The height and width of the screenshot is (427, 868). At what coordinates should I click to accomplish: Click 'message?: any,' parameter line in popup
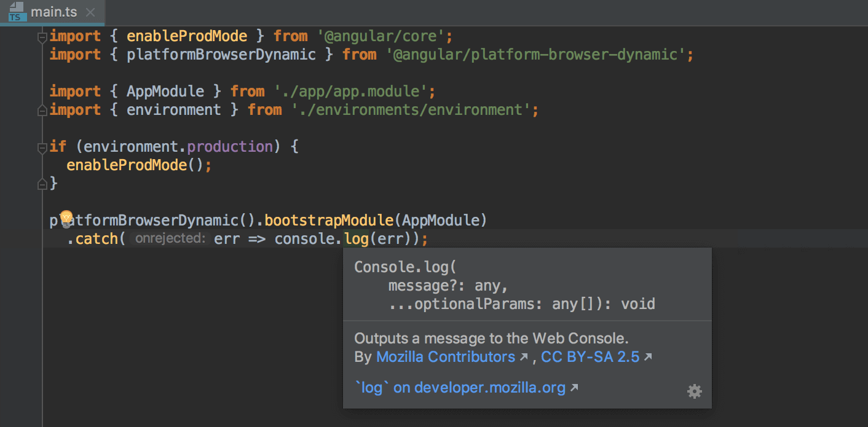449,286
